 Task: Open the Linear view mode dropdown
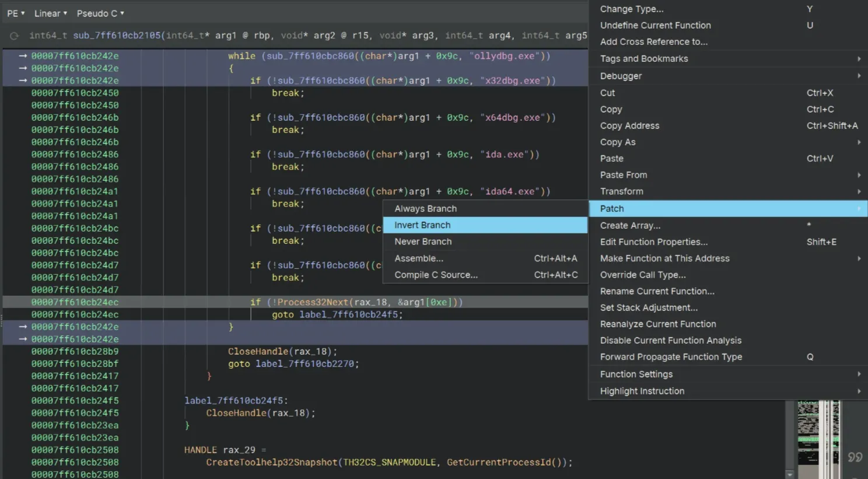pyautogui.click(x=50, y=13)
